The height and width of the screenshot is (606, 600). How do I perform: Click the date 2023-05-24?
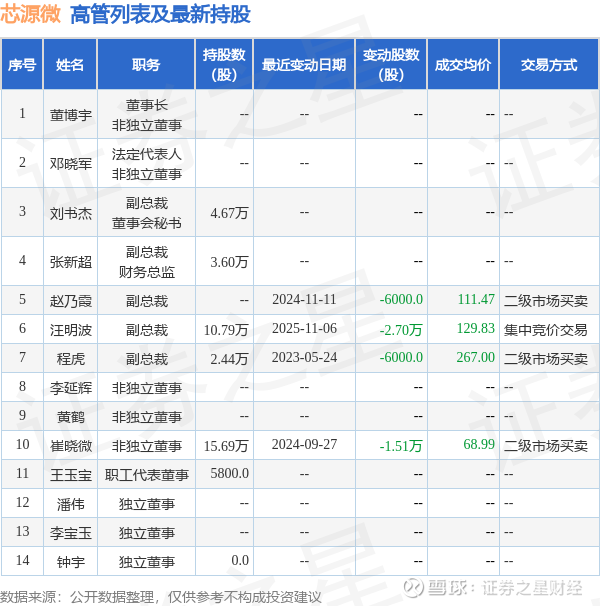(x=304, y=357)
